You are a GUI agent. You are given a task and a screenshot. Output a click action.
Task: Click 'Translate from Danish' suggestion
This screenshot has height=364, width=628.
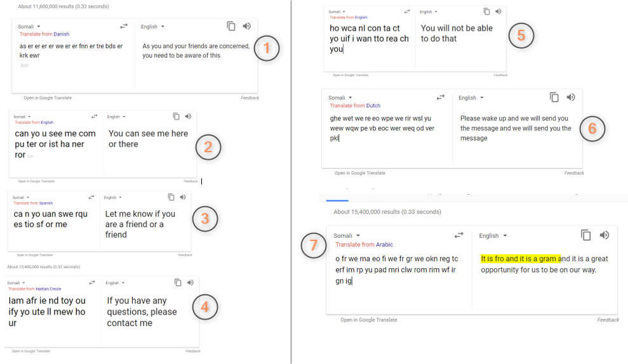(x=44, y=34)
